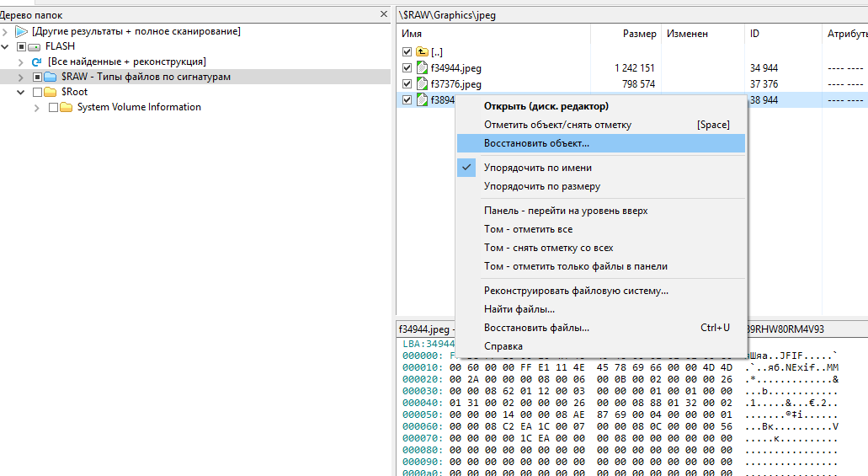Click the System Volume Information folder icon

click(x=67, y=107)
